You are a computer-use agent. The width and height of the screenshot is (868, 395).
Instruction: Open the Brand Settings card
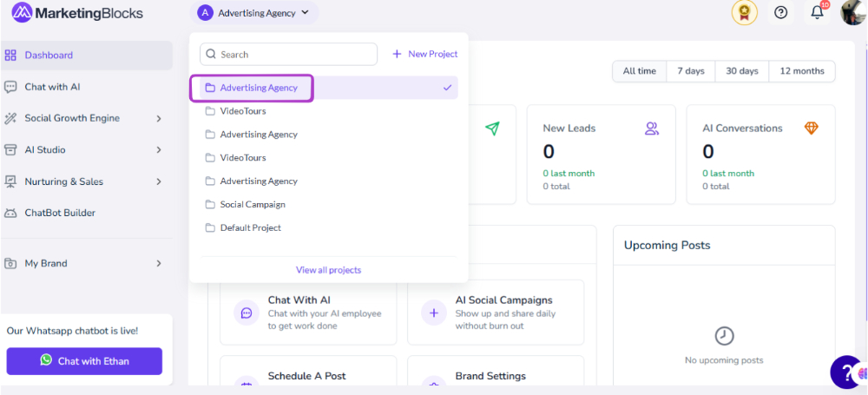click(x=496, y=370)
